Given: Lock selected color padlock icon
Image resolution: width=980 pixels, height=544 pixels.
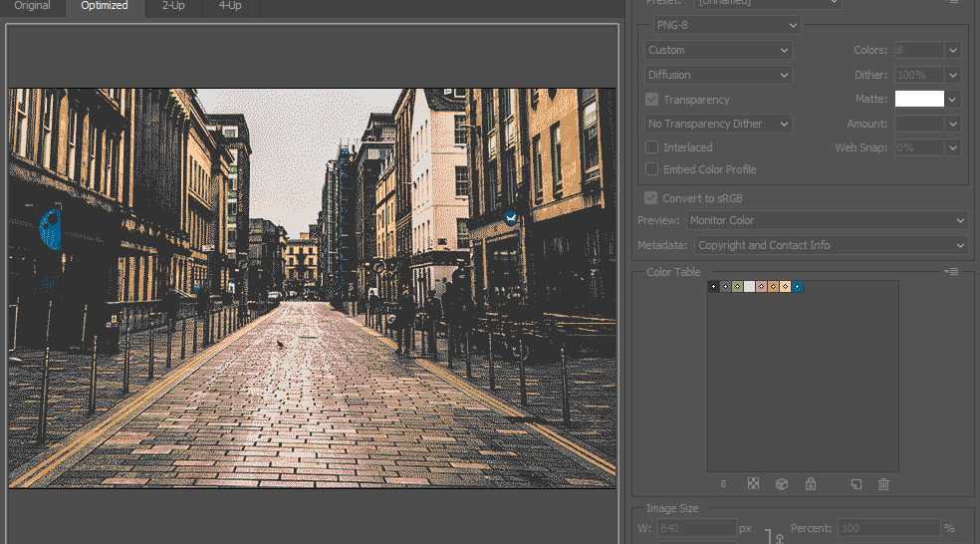Looking at the screenshot, I should click(x=810, y=484).
